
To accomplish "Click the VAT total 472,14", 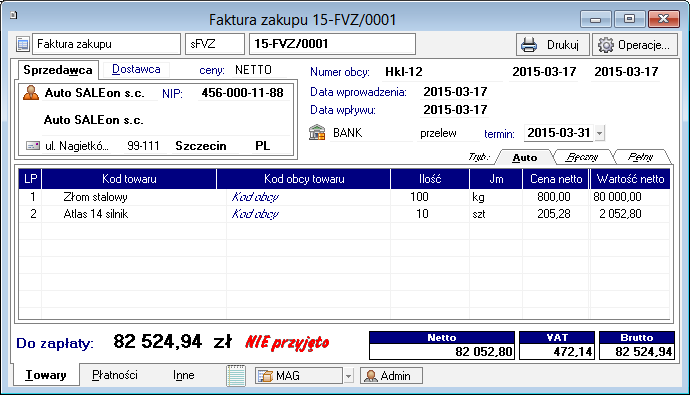I will [x=557, y=352].
